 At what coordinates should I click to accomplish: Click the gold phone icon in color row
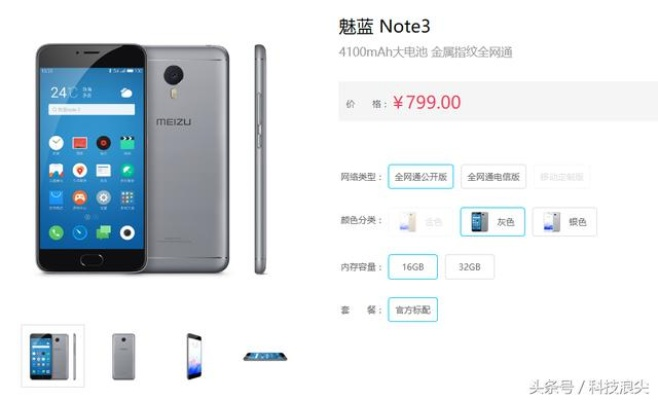[x=407, y=222]
